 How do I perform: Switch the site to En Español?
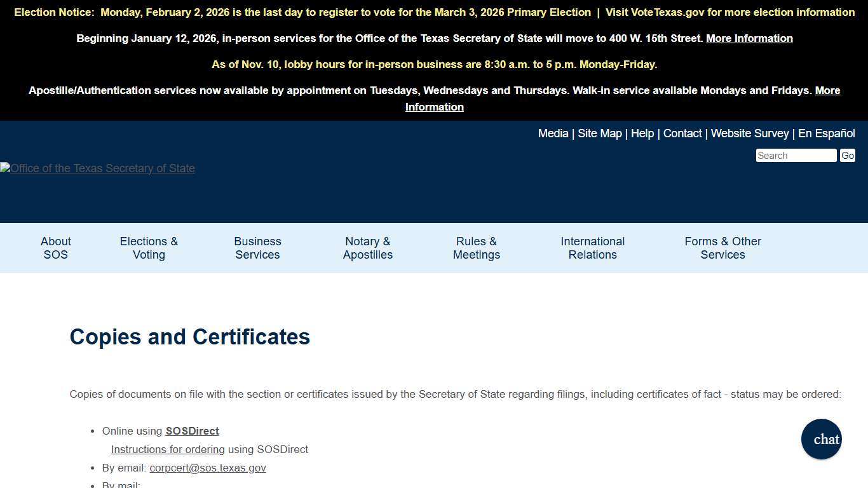pos(827,133)
